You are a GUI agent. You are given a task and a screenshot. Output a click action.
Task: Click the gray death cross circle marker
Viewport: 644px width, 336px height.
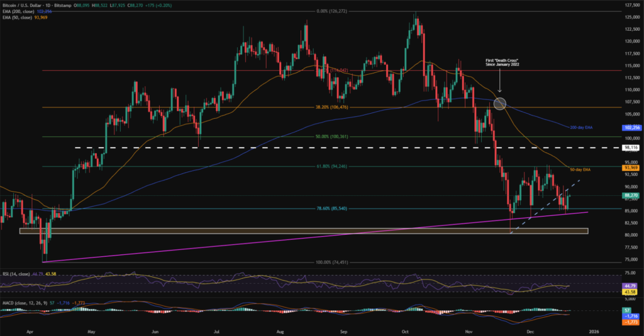point(499,104)
